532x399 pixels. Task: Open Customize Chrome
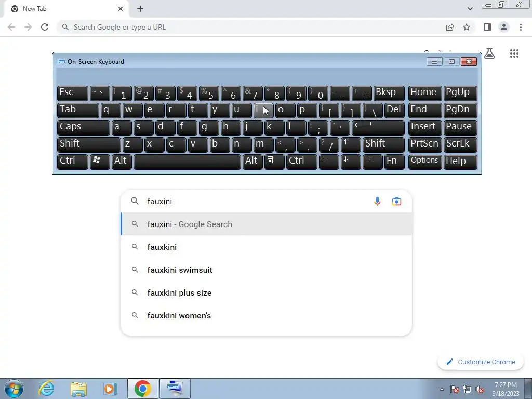pos(481,362)
